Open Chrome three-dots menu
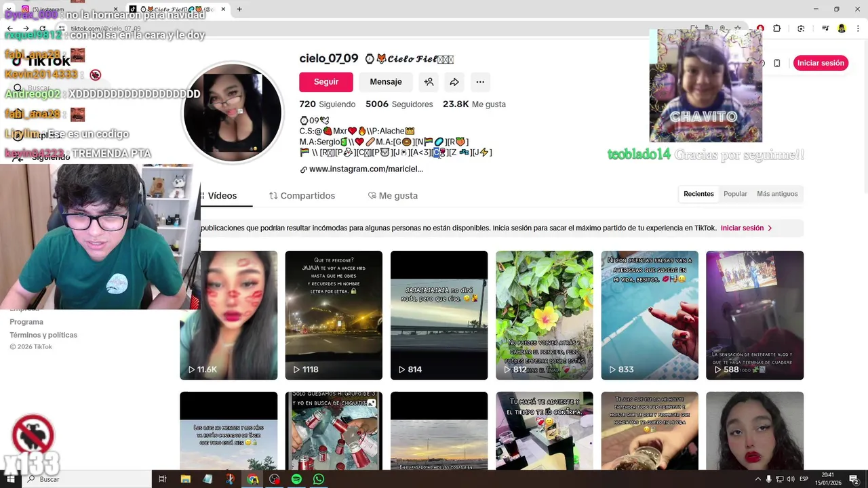 [x=858, y=28]
